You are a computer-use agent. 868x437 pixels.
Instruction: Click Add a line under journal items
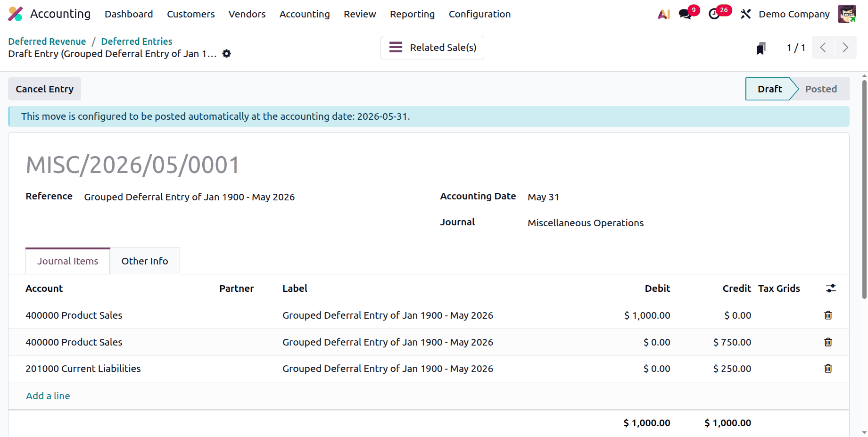(48, 396)
